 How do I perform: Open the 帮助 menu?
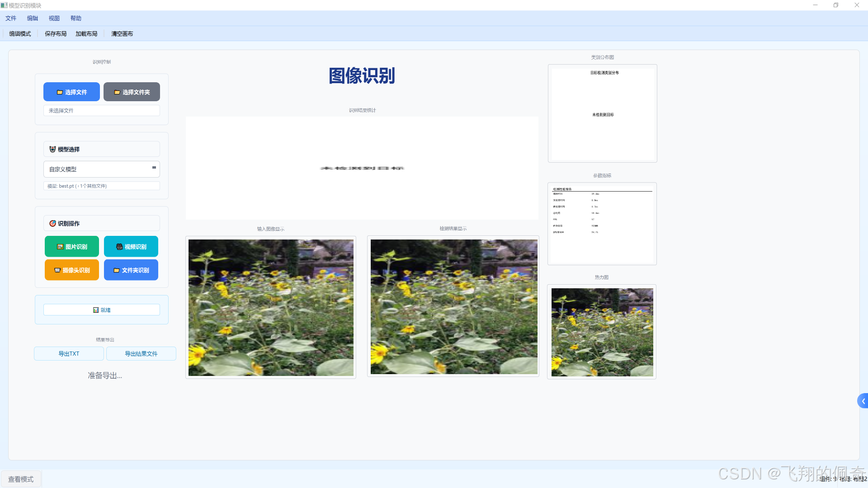pyautogui.click(x=76, y=19)
